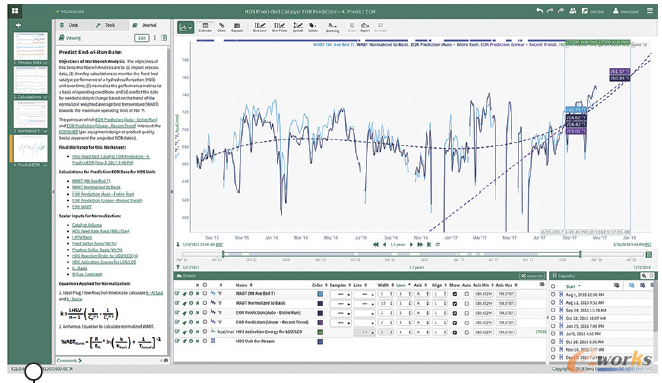662x383 pixels.
Task: Step display range back with double-left arrows
Action: [x=375, y=244]
